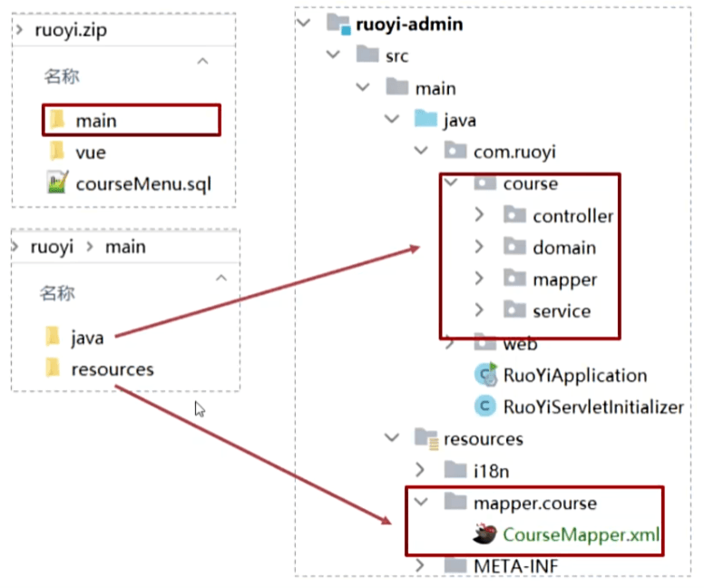Open the chevron between ruoyi and main
Screen dimensions: 704x588
(90, 247)
